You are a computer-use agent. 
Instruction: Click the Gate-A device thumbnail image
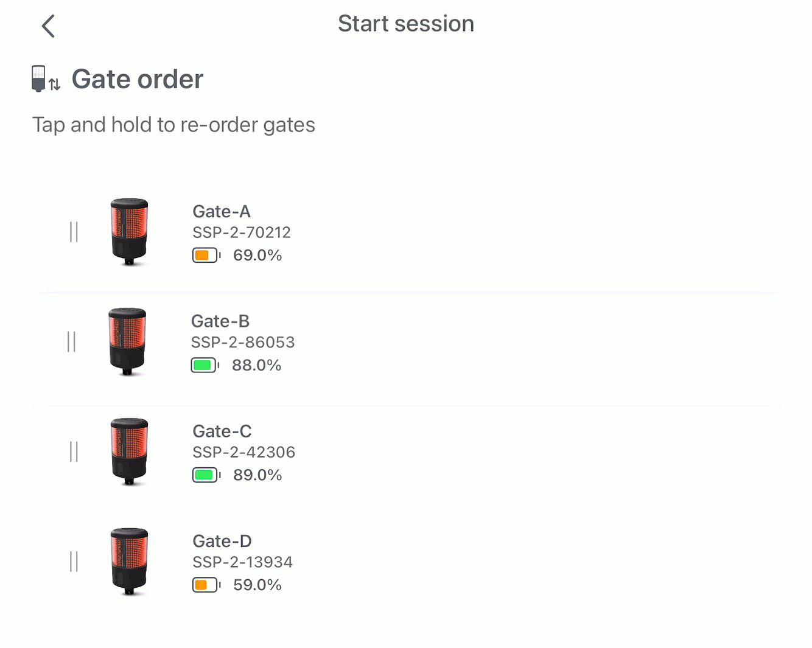pos(129,232)
